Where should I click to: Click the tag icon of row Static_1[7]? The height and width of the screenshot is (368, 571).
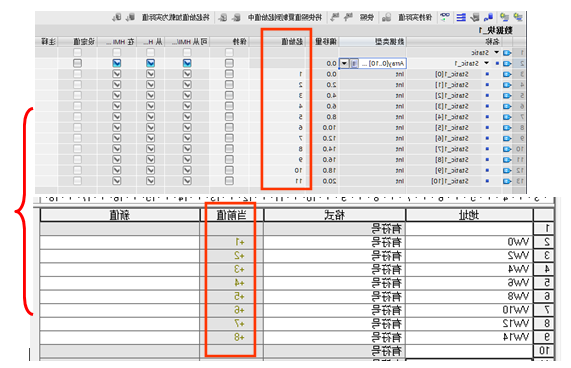pyautogui.click(x=507, y=149)
